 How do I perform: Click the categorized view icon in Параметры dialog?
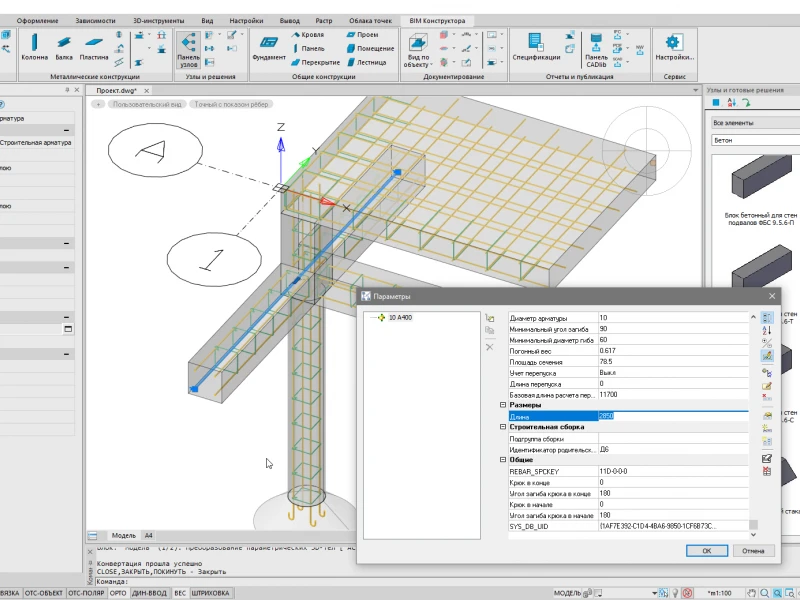(766, 317)
